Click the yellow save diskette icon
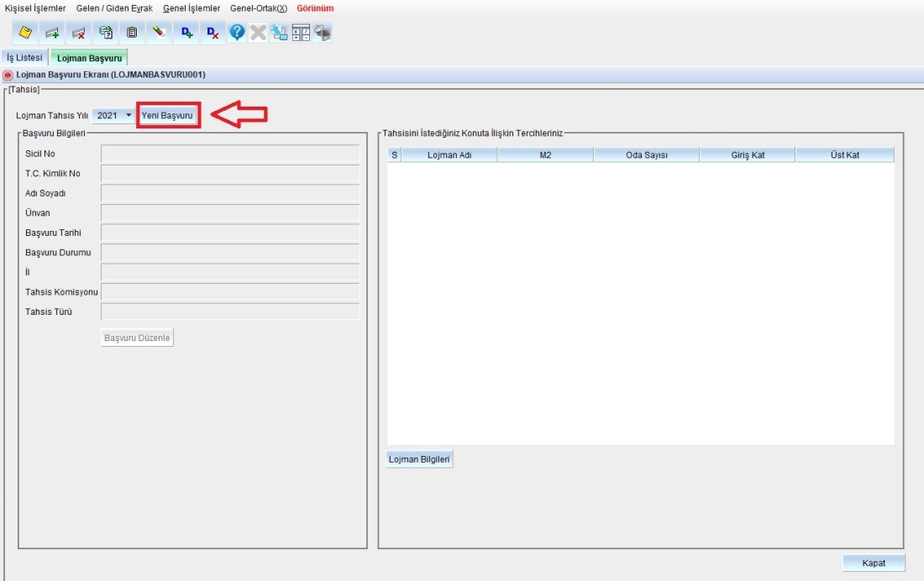The width and height of the screenshot is (924, 581). coord(25,33)
